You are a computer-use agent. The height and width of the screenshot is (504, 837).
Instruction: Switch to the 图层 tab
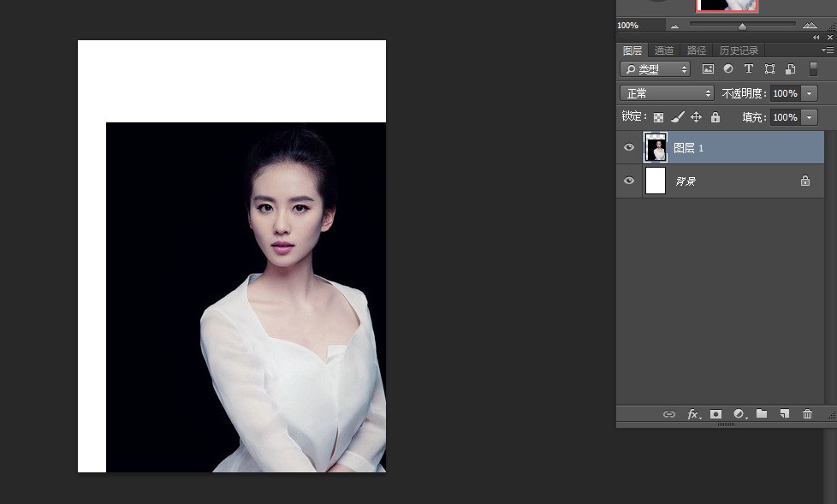[x=632, y=50]
